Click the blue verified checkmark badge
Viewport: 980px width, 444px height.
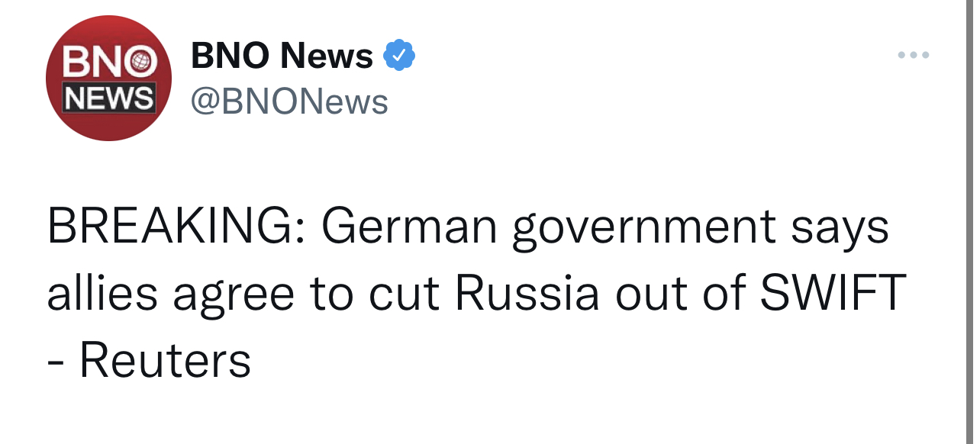coord(399,55)
